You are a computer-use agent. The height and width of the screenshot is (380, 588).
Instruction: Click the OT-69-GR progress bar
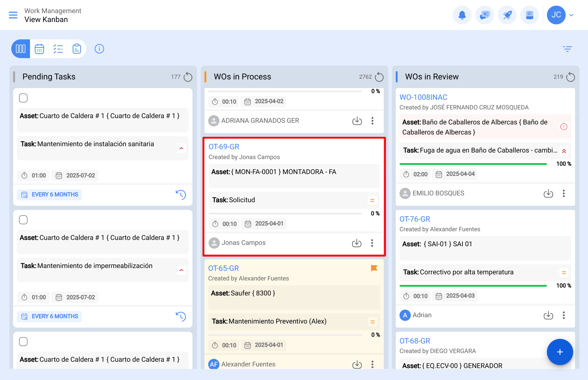(285, 213)
